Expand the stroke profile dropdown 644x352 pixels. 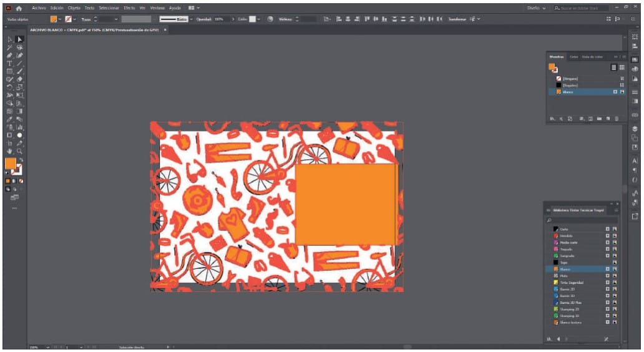[192, 19]
